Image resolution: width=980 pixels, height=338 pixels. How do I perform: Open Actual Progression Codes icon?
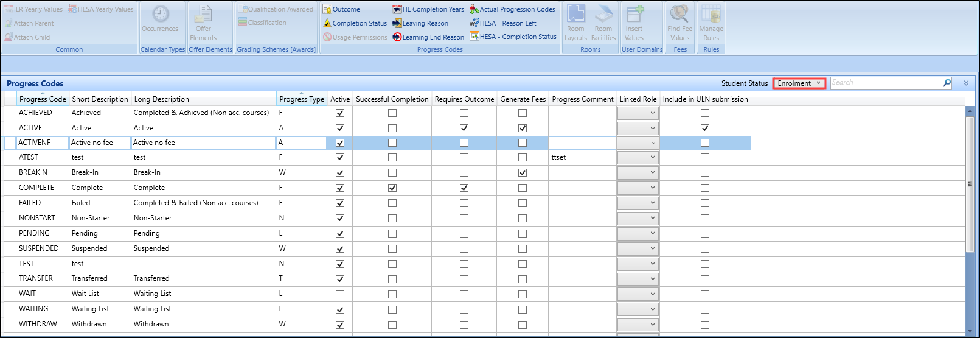[474, 9]
